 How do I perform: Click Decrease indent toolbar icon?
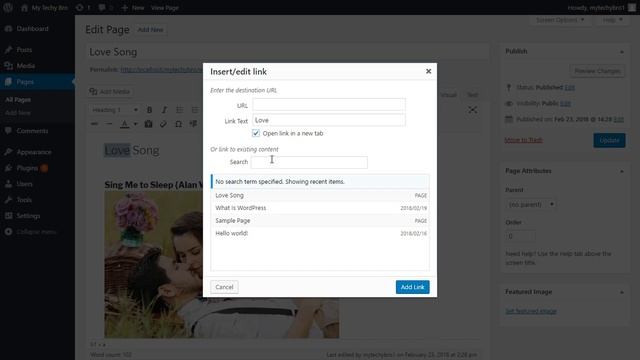point(193,124)
